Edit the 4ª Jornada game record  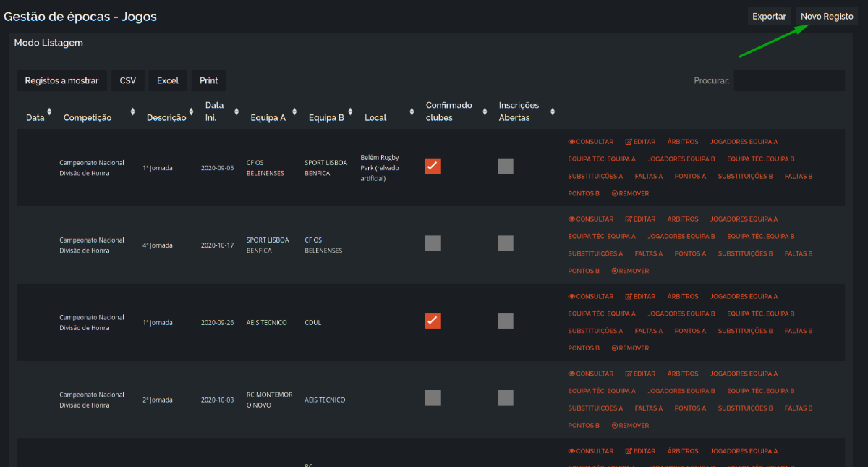(640, 219)
